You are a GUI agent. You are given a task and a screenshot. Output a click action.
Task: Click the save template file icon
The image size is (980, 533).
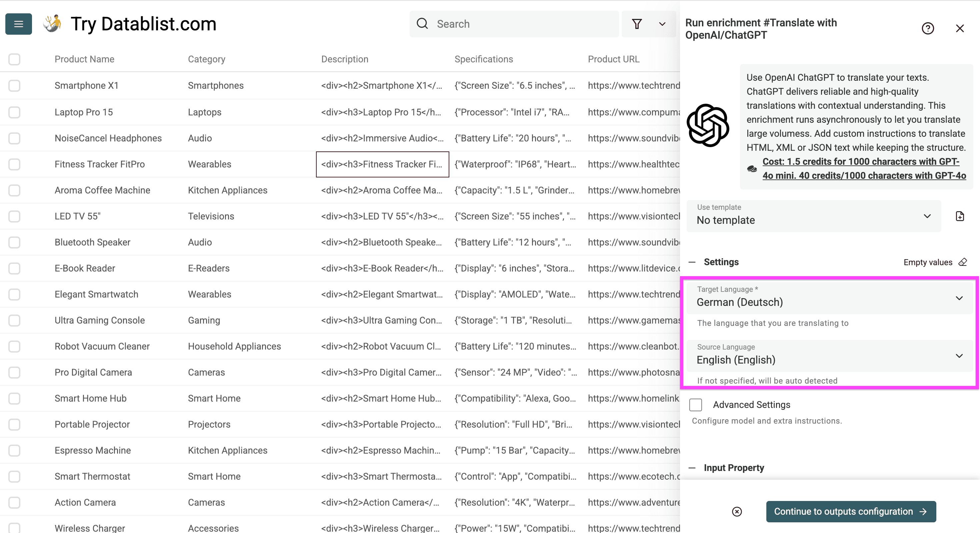(x=959, y=216)
